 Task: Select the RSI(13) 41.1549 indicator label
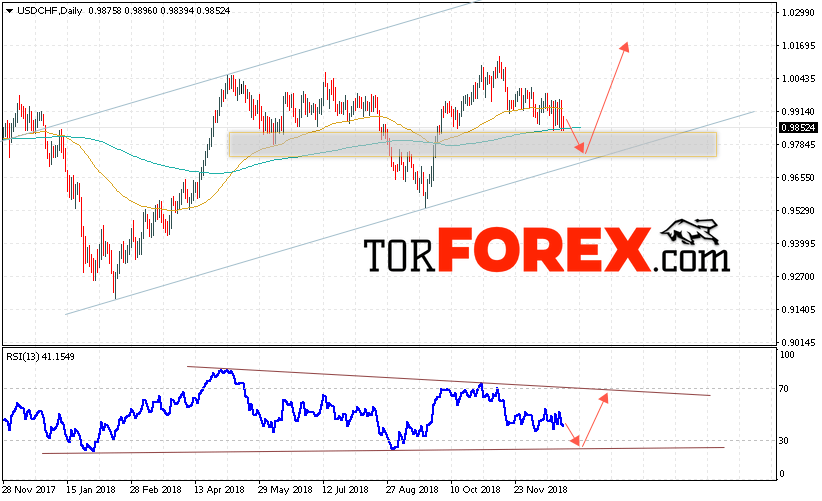click(40, 357)
